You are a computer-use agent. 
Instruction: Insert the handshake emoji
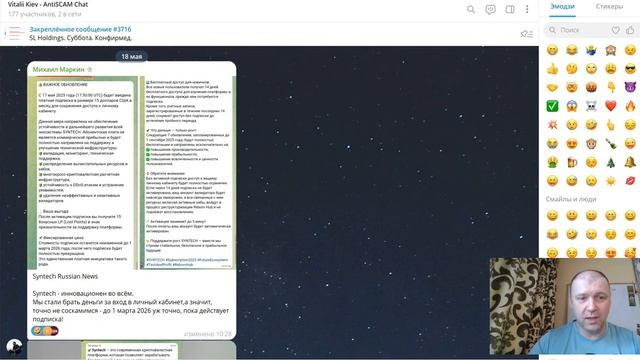tap(552, 87)
